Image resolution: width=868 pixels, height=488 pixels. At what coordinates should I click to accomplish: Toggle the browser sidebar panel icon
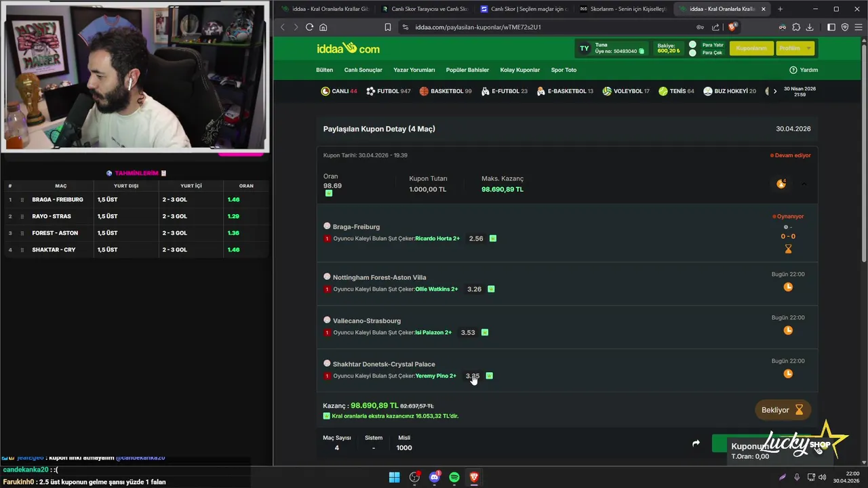[x=831, y=27]
